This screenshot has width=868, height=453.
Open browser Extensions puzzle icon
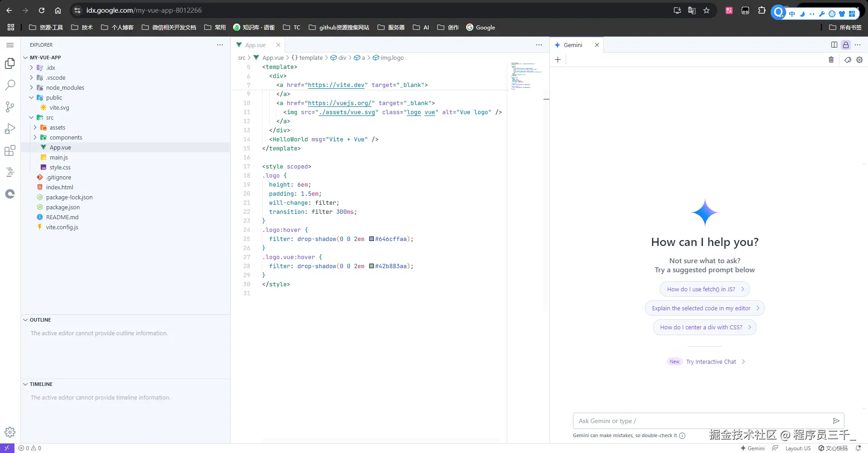point(762,10)
